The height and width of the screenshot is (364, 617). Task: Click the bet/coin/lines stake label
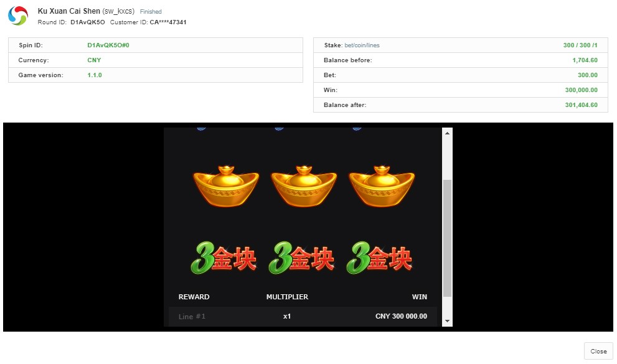[362, 45]
